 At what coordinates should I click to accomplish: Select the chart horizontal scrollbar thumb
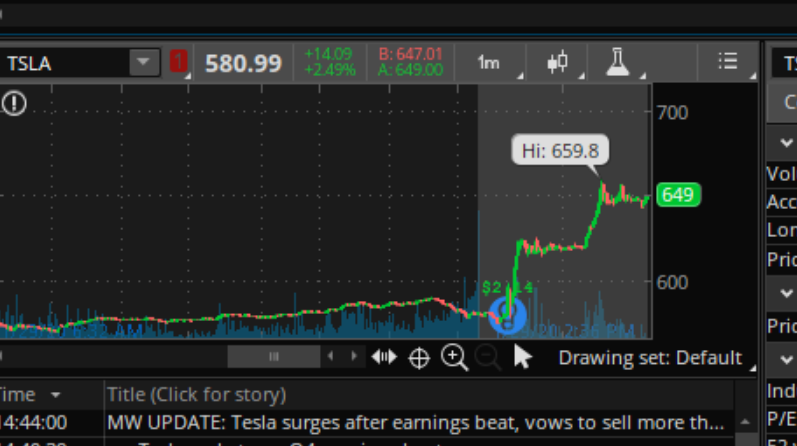coord(273,357)
